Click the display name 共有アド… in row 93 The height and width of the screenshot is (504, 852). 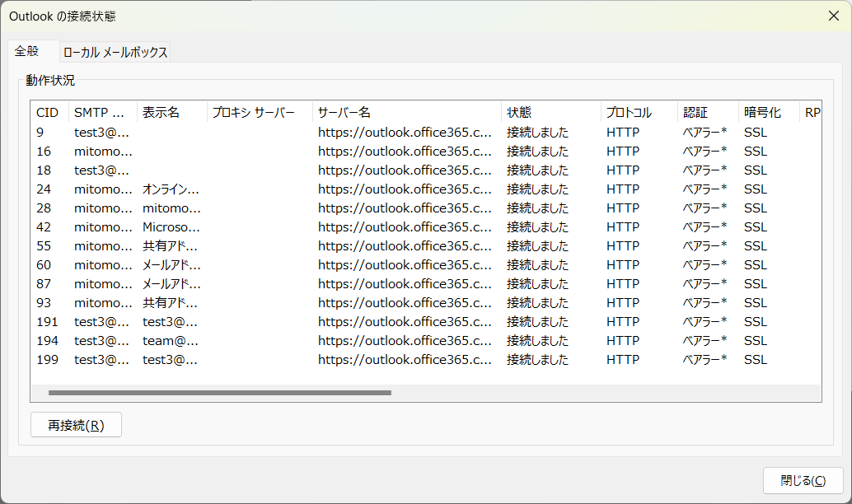point(170,303)
